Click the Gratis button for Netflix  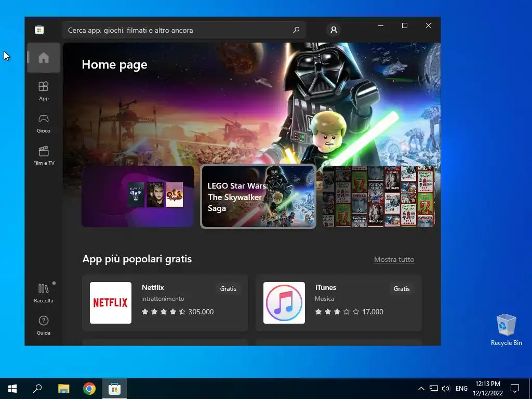coord(228,289)
